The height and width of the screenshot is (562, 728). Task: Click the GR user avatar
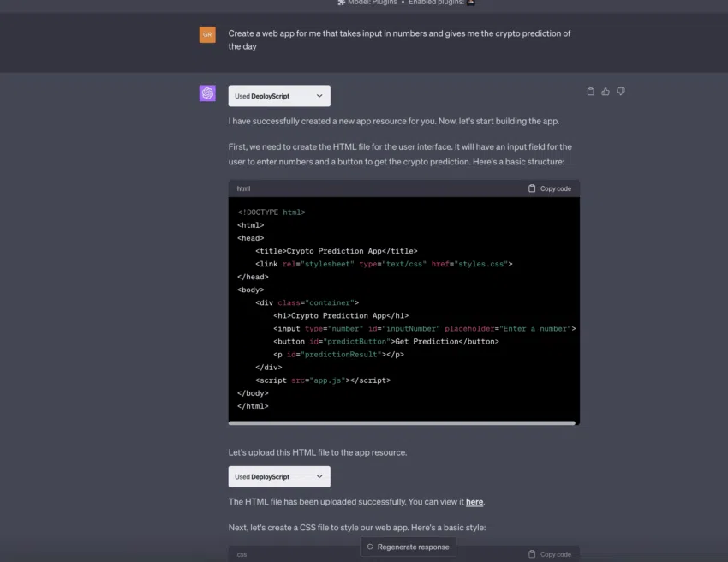[x=207, y=34]
